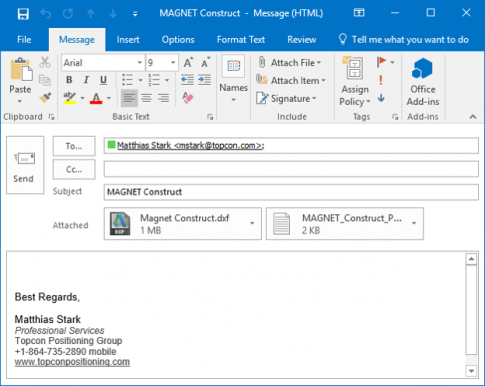Click the Redo icon in the title bar

pyautogui.click(x=68, y=14)
